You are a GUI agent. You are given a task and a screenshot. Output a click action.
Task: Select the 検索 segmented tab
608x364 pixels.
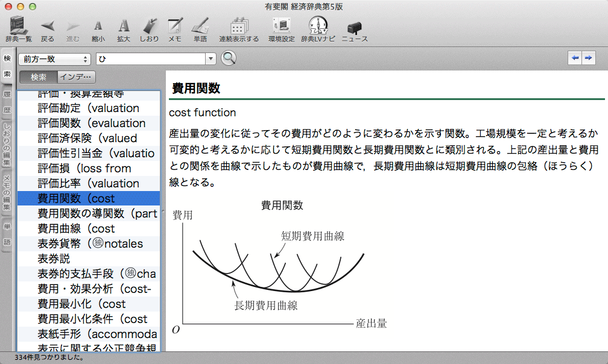[39, 77]
